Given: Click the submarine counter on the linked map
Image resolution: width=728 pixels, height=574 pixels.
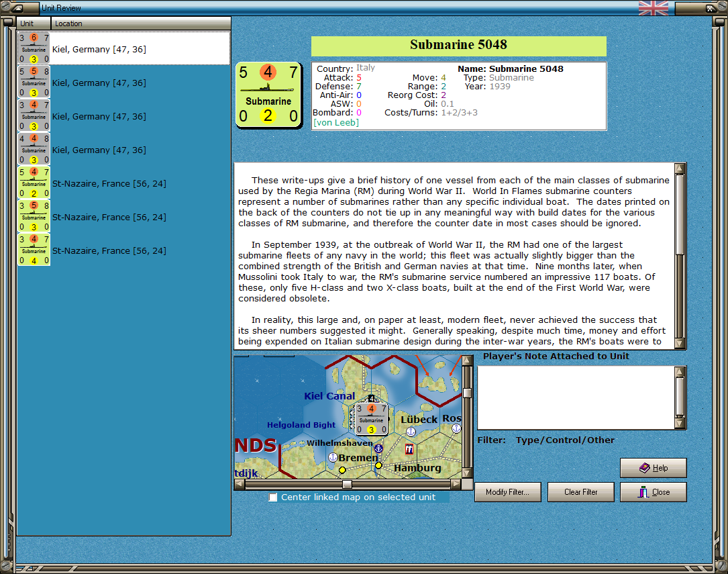Looking at the screenshot, I should (x=371, y=419).
